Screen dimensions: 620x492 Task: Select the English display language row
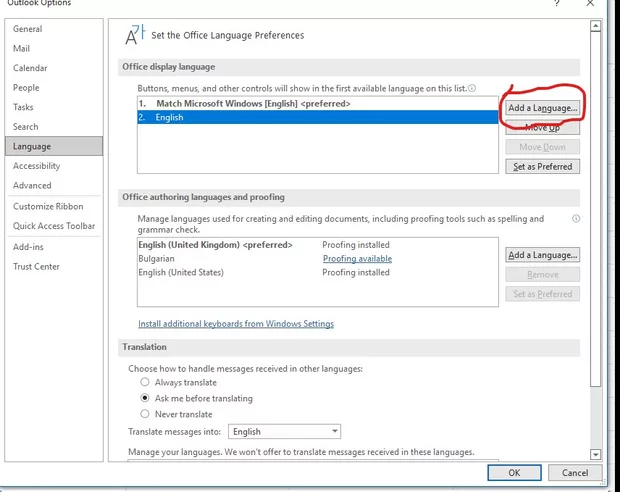click(x=318, y=117)
